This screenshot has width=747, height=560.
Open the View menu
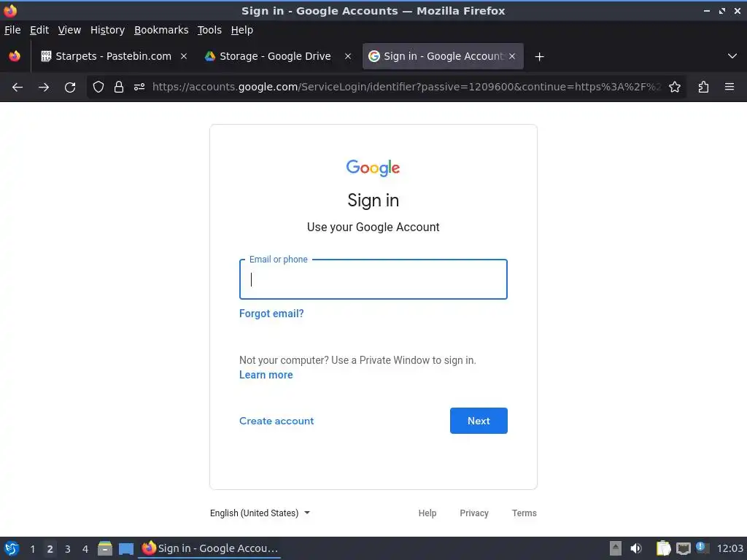click(69, 30)
